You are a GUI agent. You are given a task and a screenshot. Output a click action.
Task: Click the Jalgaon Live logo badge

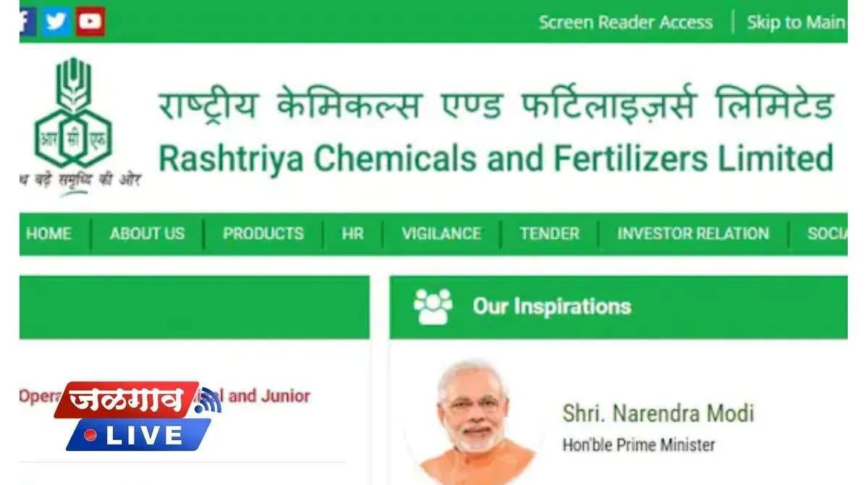click(x=137, y=416)
